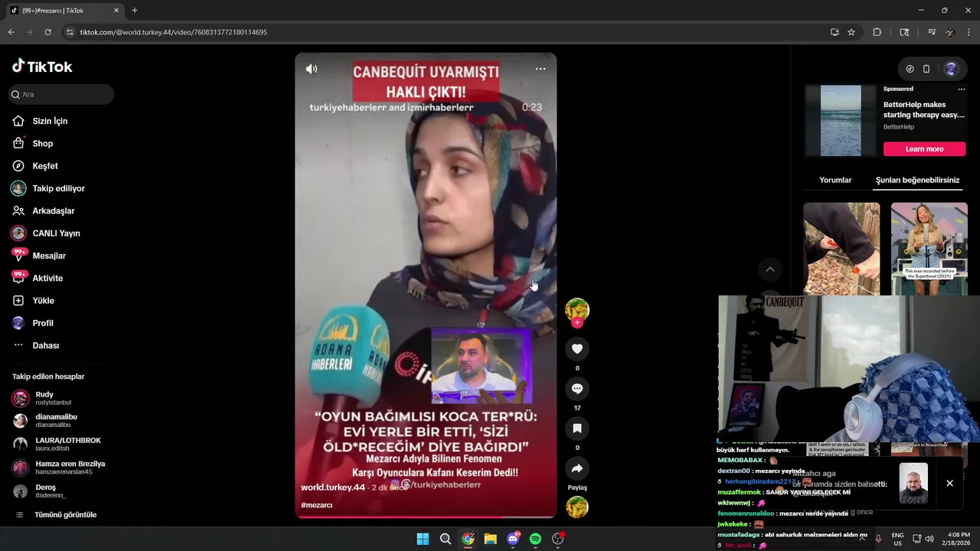Open File Explorer from taskbar
The height and width of the screenshot is (551, 980).
point(490,539)
